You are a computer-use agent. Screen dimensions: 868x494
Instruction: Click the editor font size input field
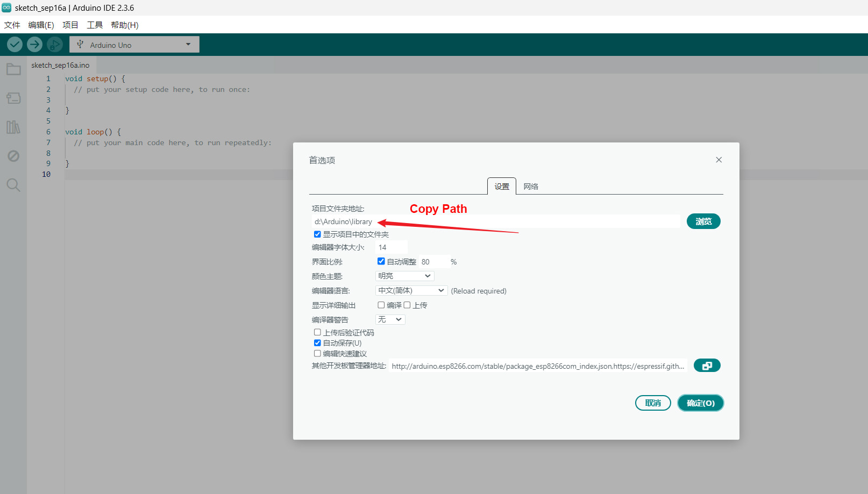point(391,247)
